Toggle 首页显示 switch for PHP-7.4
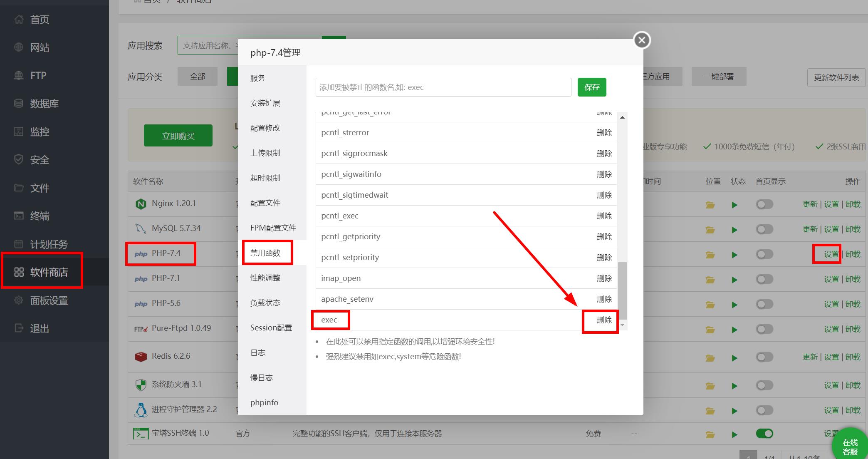The height and width of the screenshot is (459, 868). coord(764,254)
